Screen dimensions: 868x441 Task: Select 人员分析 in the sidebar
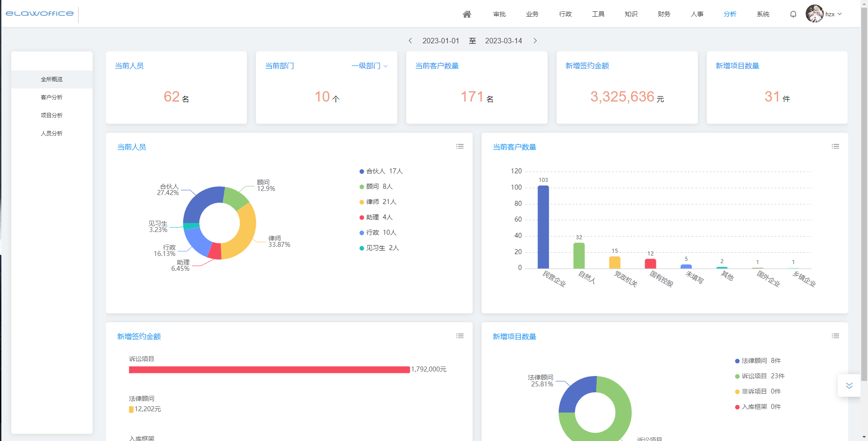coord(52,134)
